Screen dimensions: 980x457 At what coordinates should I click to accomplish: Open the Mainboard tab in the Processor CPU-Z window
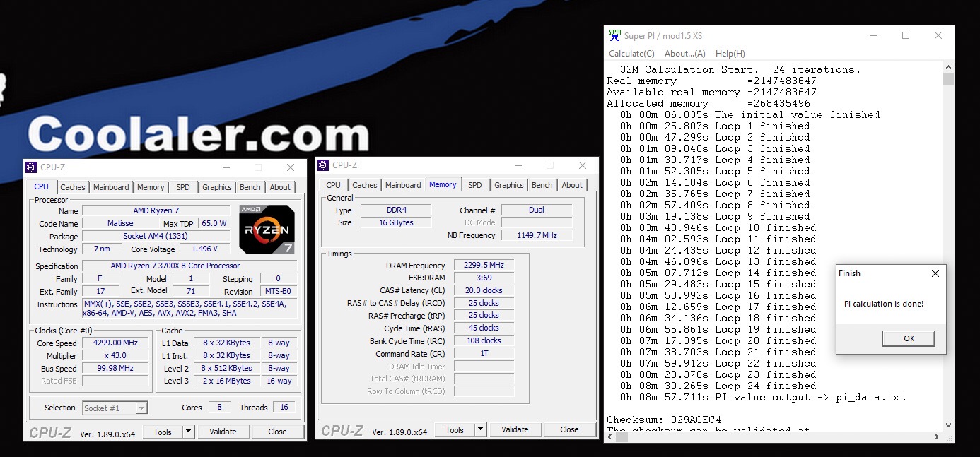click(x=112, y=187)
